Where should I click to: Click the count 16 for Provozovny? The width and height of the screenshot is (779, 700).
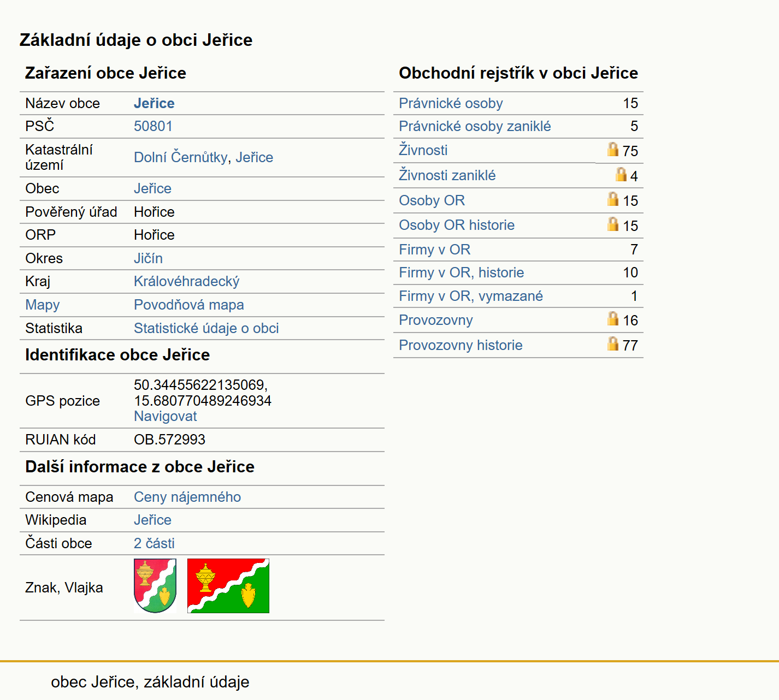[630, 321]
